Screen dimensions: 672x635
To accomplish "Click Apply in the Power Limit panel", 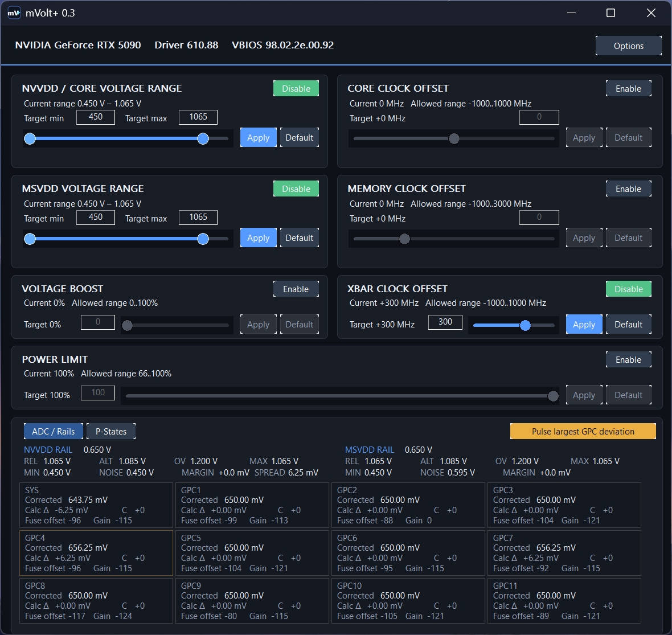I will click(x=584, y=395).
